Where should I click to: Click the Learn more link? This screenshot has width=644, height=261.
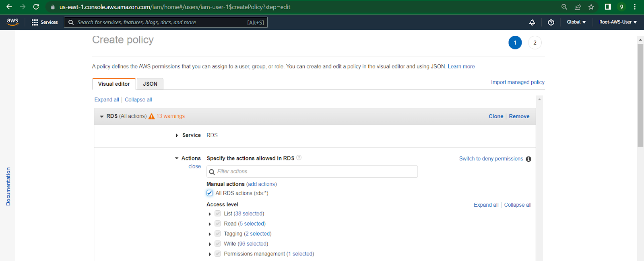(x=461, y=66)
